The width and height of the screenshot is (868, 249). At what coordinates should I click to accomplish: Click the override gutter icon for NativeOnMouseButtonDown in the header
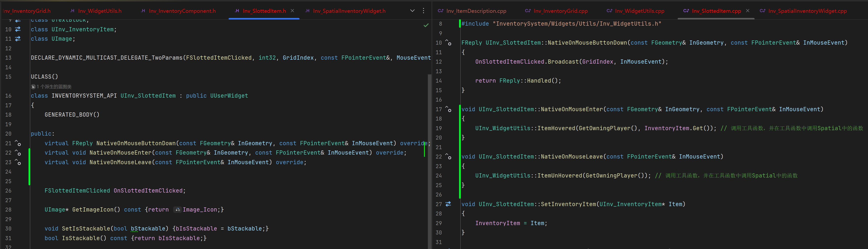click(18, 143)
